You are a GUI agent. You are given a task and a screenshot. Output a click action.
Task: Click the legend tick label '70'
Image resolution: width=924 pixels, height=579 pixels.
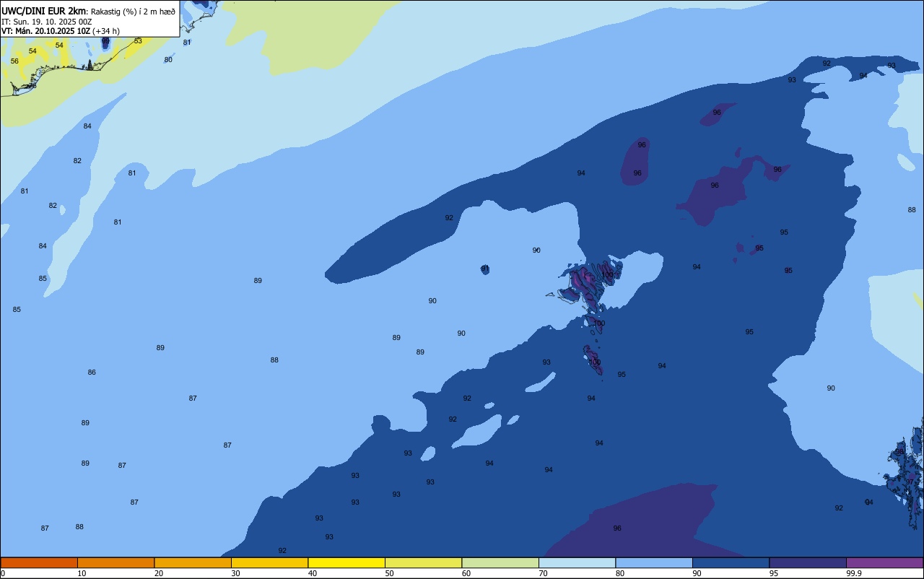543,573
